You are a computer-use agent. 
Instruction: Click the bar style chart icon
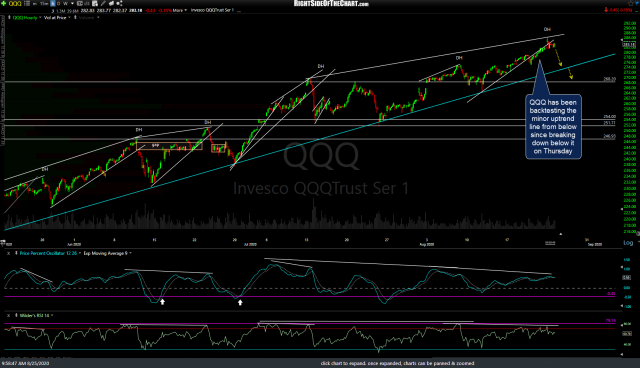tap(87, 4)
